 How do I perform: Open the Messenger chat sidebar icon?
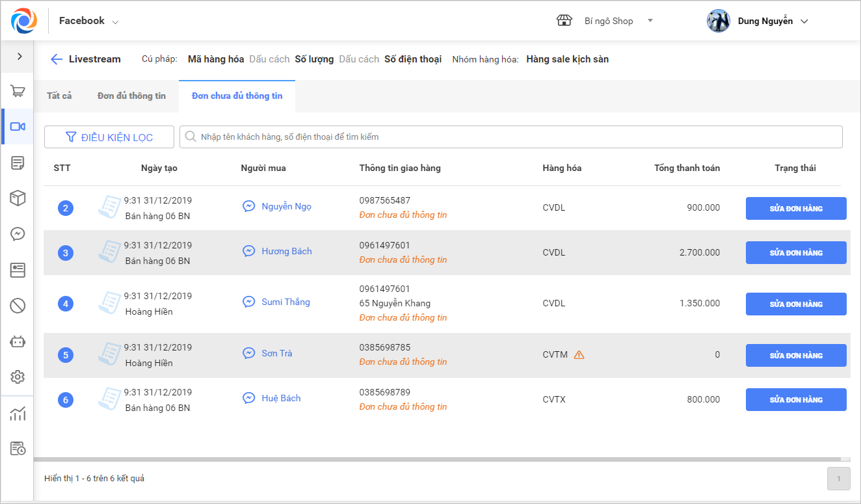[18, 234]
